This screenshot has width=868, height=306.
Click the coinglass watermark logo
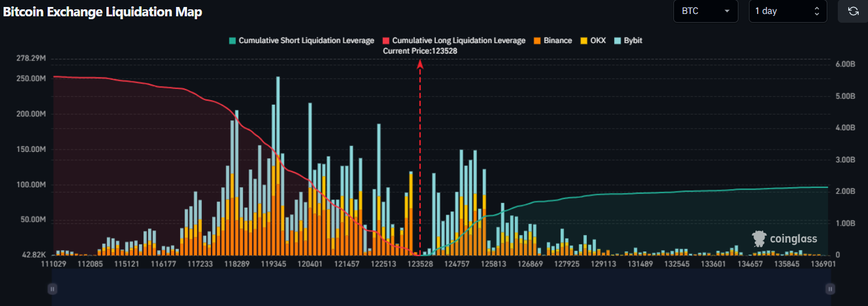click(x=785, y=238)
